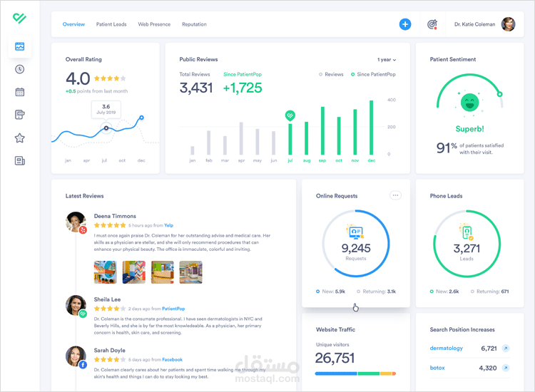The height and width of the screenshot is (392, 535).
Task: Toggle Since PatientPop legend series
Action: click(x=373, y=74)
